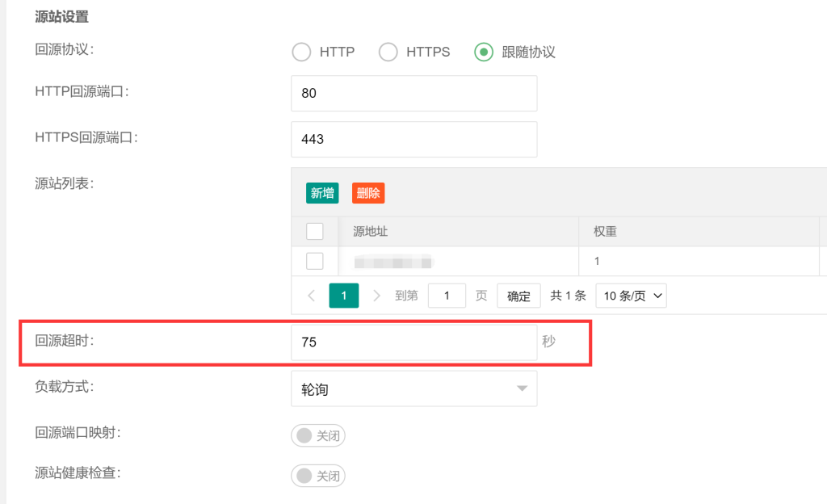Select the HTTP protocol radio button

301,52
